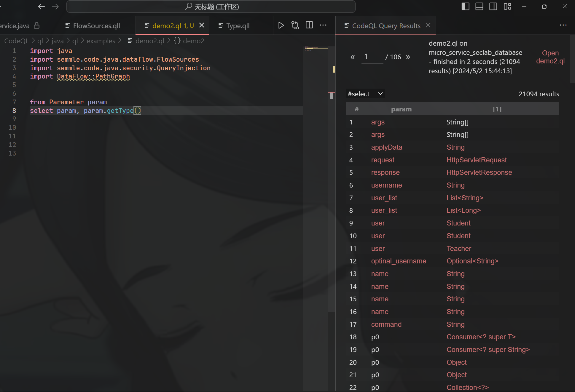Open the username parameter link

(x=386, y=185)
